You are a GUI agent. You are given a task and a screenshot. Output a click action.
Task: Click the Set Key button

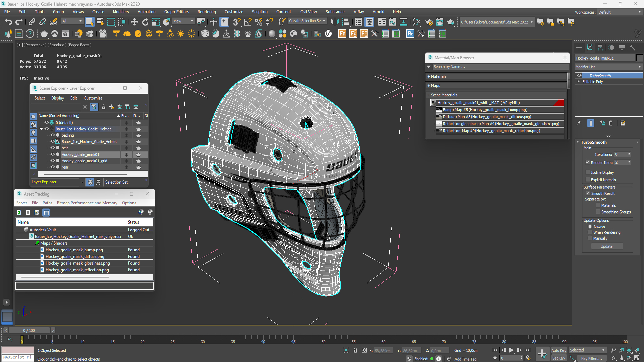(558, 358)
